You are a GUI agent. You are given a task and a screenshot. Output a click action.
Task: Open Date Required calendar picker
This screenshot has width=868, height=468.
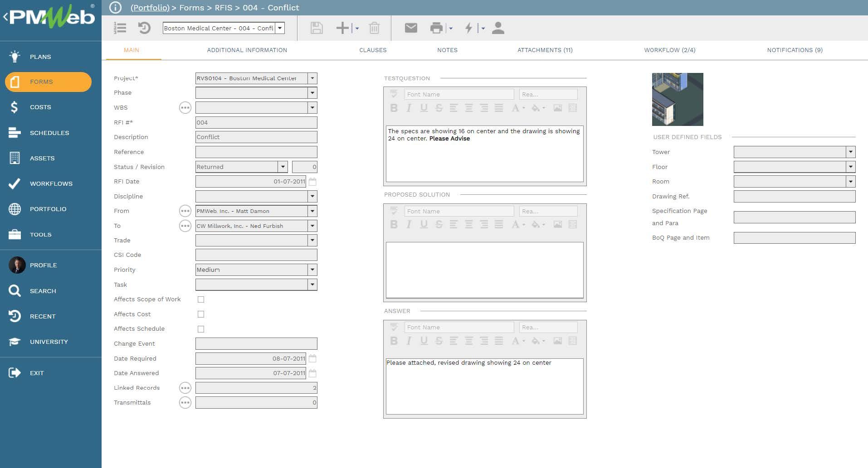pos(312,359)
